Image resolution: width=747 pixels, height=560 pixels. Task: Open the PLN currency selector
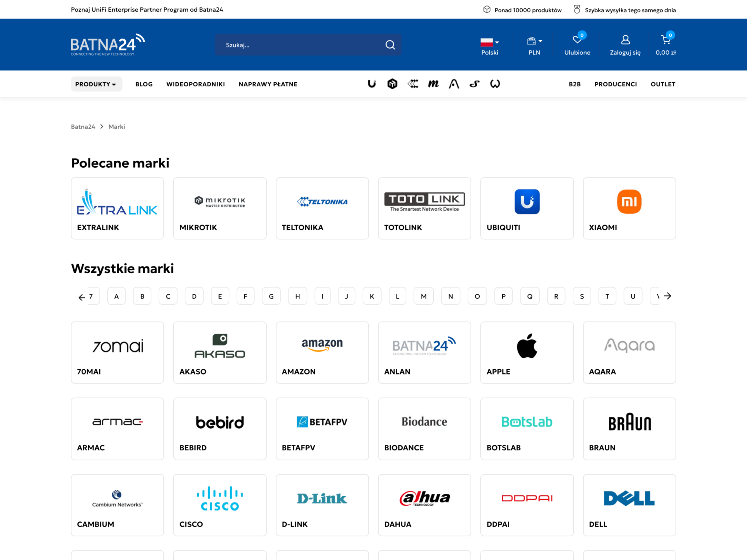coord(534,46)
